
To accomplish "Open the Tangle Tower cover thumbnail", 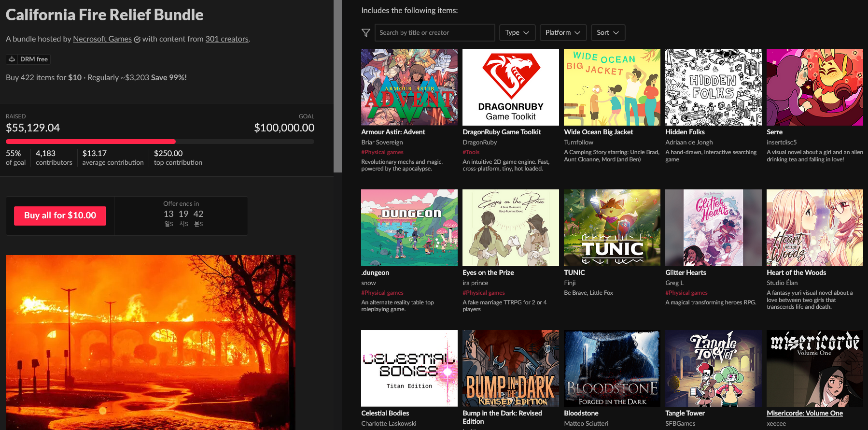I will tap(714, 368).
